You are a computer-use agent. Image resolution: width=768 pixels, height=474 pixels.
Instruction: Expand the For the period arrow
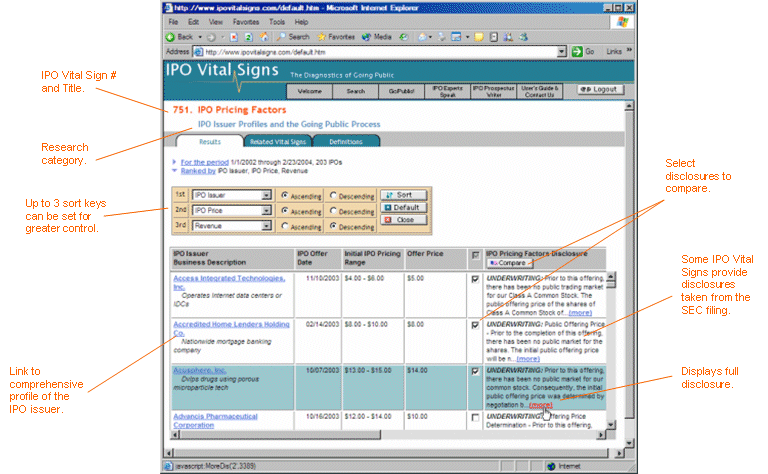[x=174, y=162]
